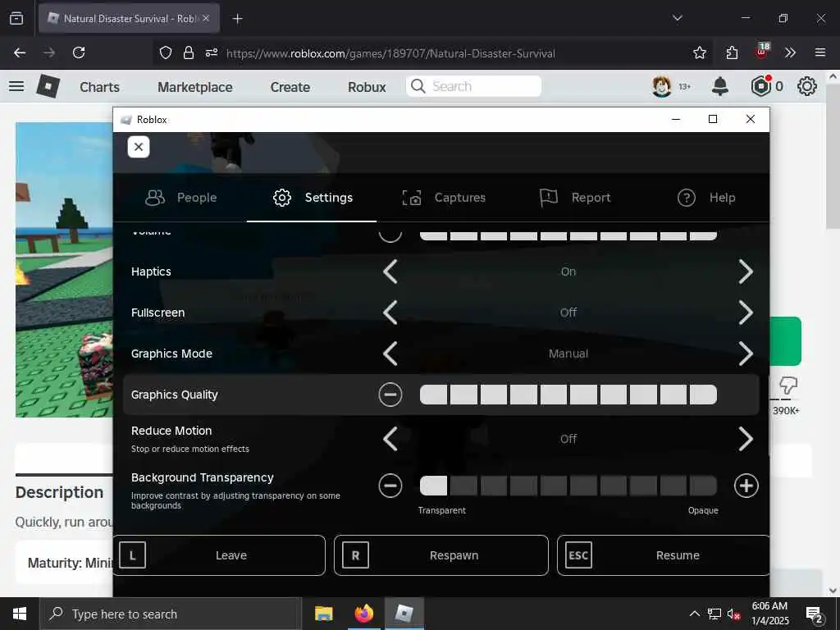Open the Robux balance icon
Screen dimensions: 840x630
click(760, 86)
